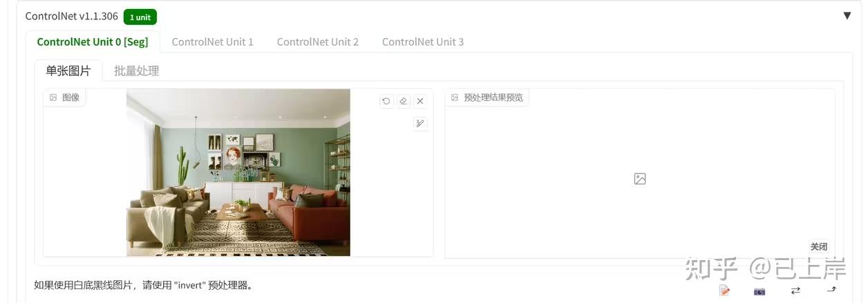
Task: Open the brush tool icon on the image
Action: pos(420,123)
